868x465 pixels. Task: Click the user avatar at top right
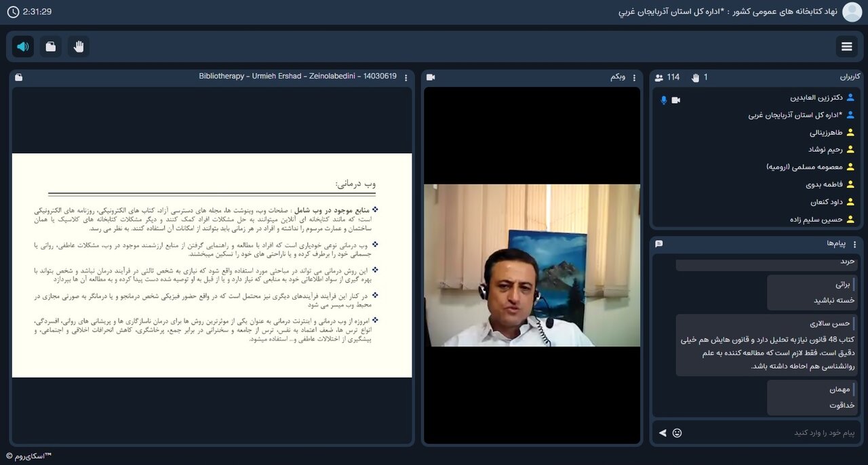click(852, 12)
